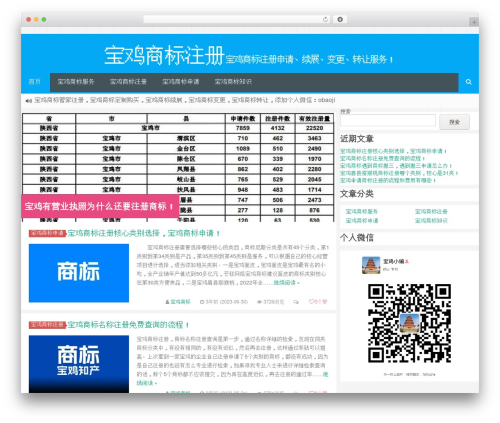
Task: Click the table cell with value 22520
Action: (314, 128)
